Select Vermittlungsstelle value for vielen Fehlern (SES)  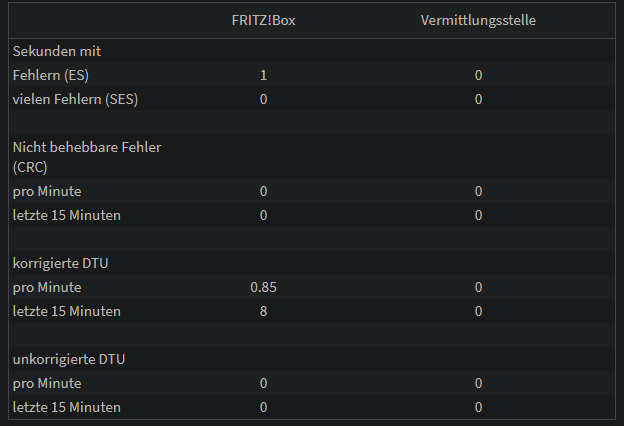click(x=478, y=99)
